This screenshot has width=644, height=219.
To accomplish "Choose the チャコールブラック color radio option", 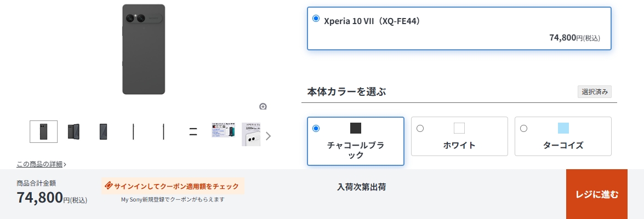I will click(316, 129).
